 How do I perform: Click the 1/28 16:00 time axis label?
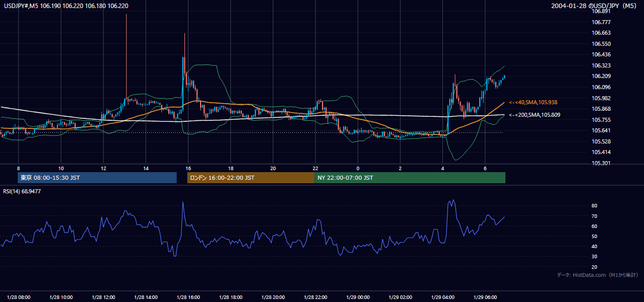pos(188,297)
